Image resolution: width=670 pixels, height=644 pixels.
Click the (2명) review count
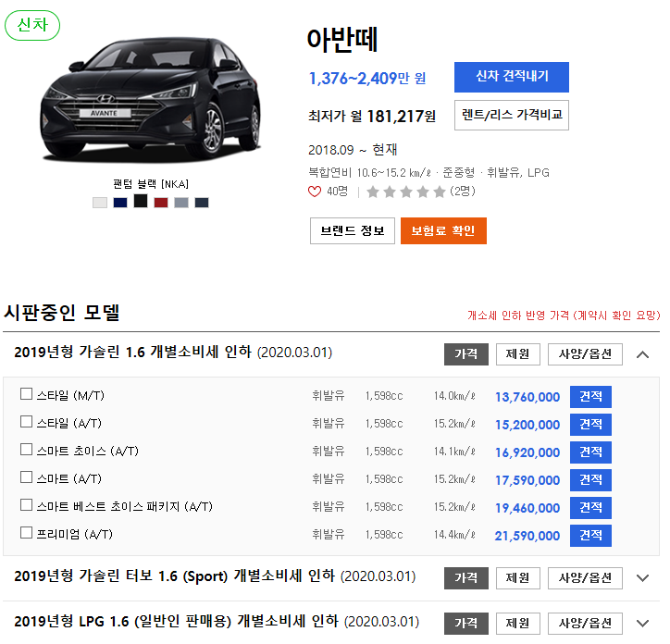pos(463,191)
